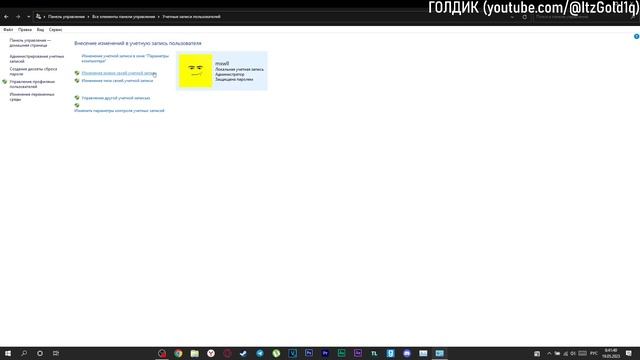Open the Правка menu
This screenshot has height=360, width=640.
pos(25,30)
